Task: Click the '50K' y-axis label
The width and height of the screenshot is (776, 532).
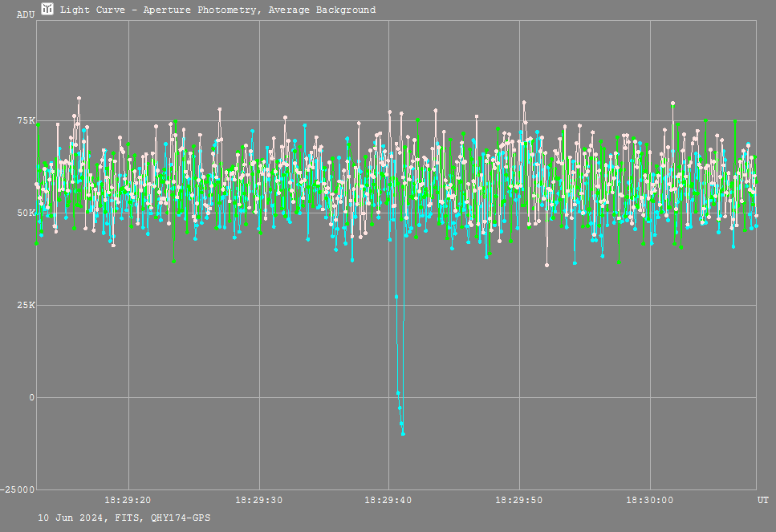Action: [26, 213]
